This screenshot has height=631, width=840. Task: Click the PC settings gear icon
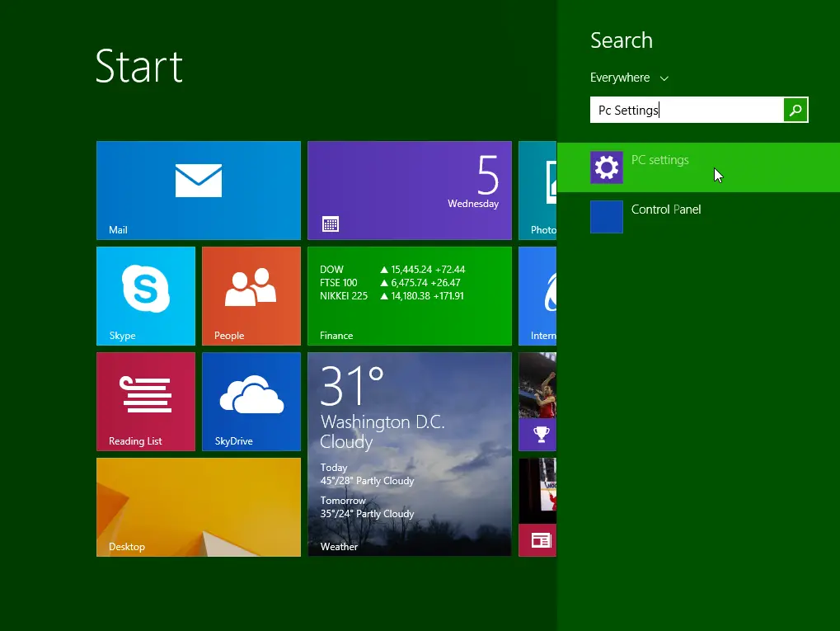(607, 167)
